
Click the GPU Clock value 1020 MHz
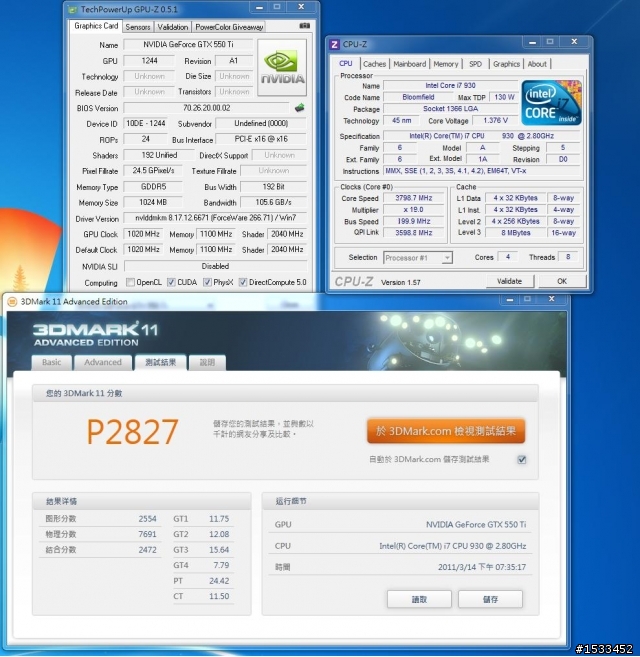(143, 234)
